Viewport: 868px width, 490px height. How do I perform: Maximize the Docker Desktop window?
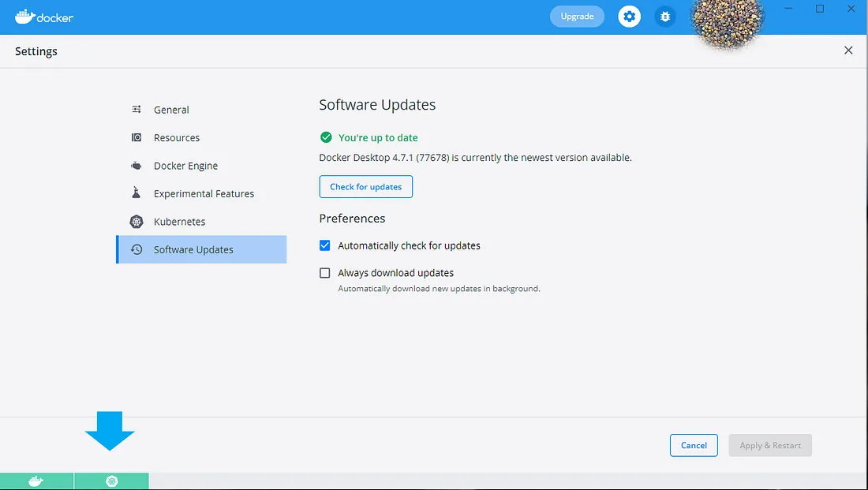[820, 9]
